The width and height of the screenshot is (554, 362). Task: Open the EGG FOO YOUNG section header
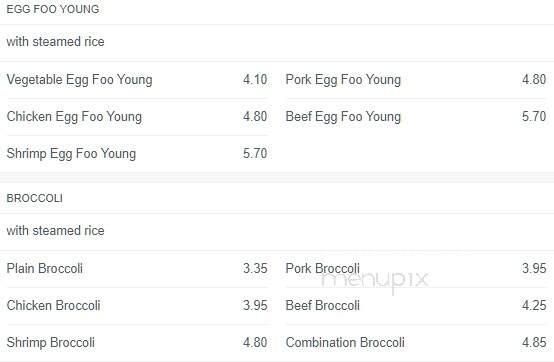point(53,9)
